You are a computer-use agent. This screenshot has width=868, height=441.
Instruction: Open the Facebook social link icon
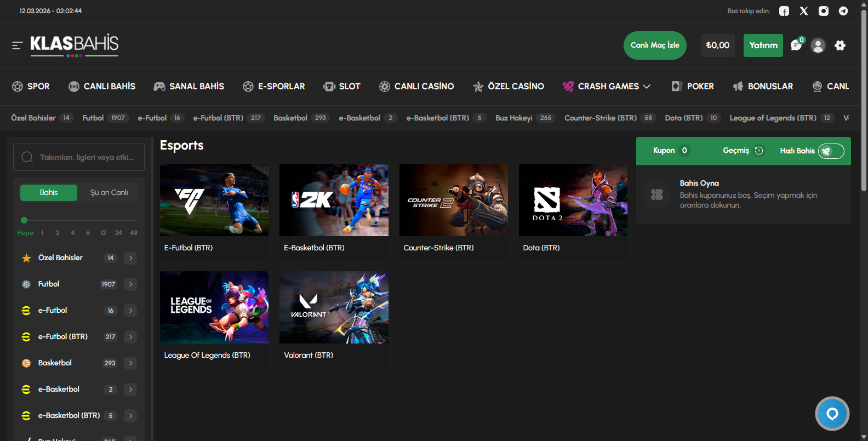coord(784,11)
